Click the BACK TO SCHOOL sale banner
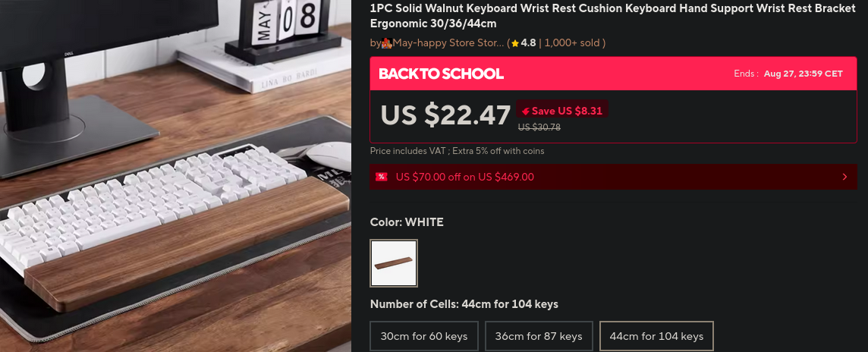The width and height of the screenshot is (868, 352). 613,74
